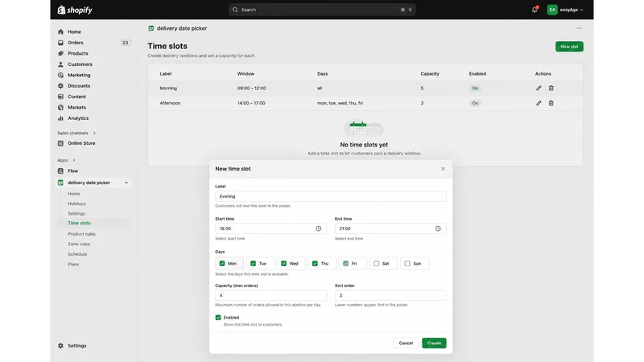Click the Morning 09:00 – 12:00 window cell
The image size is (644, 362).
point(251,88)
